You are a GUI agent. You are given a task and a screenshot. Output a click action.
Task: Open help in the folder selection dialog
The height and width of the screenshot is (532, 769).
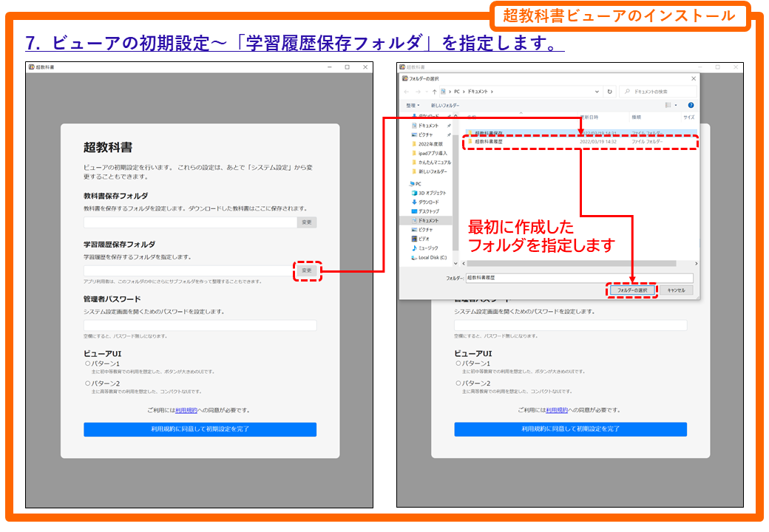(691, 106)
